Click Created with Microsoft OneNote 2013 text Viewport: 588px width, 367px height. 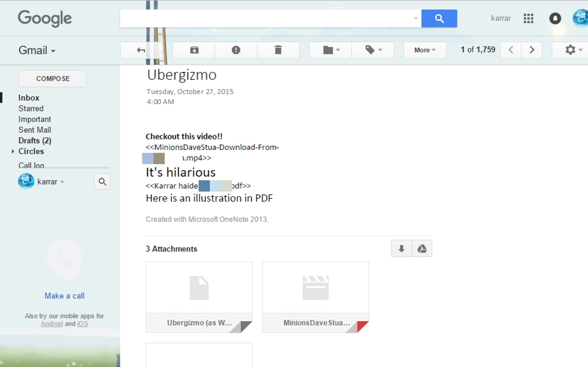click(x=207, y=219)
